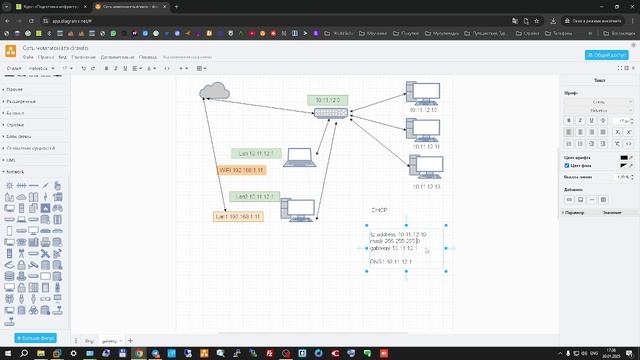Click the bold button in Text panel

click(x=569, y=120)
